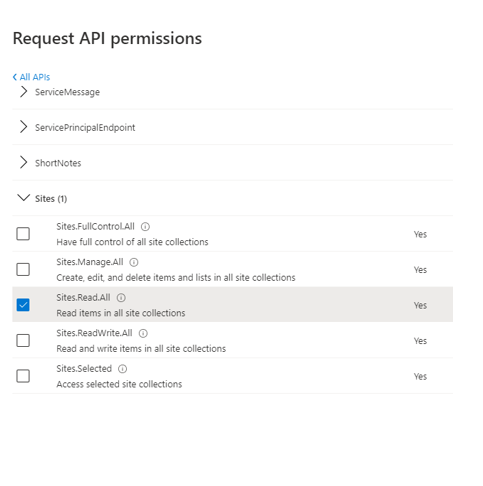
Task: Click the ServicePrincipalEndpoint group label
Action: (85, 128)
